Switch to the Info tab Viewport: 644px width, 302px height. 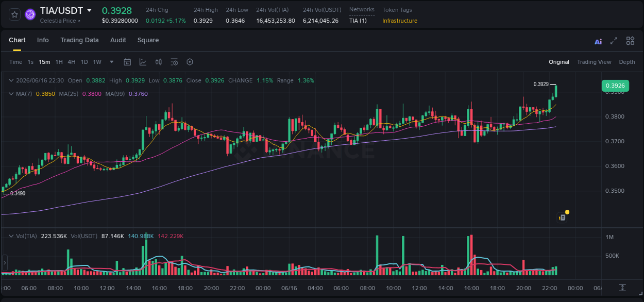pyautogui.click(x=43, y=40)
